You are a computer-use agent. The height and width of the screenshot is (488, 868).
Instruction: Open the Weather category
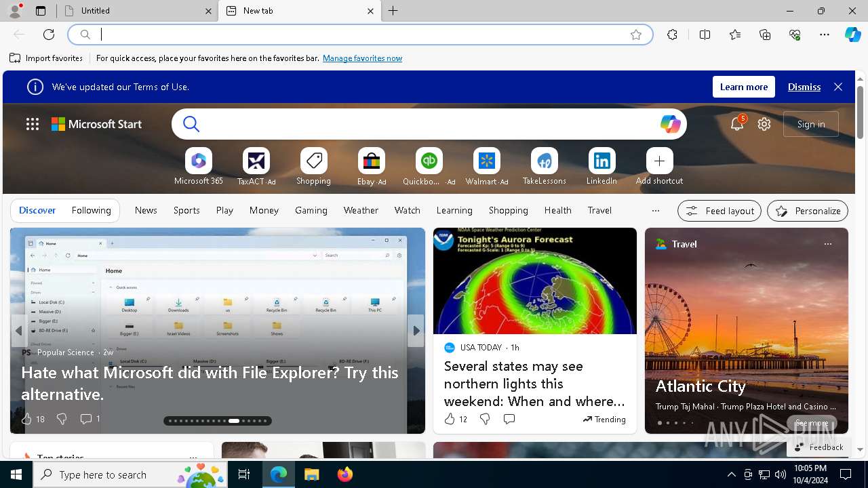(361, 211)
